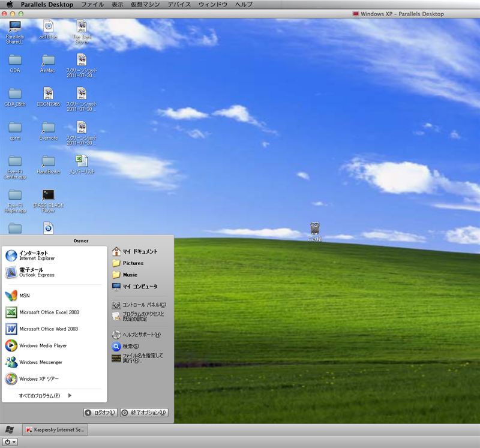Click the ログオフ button

click(100, 413)
